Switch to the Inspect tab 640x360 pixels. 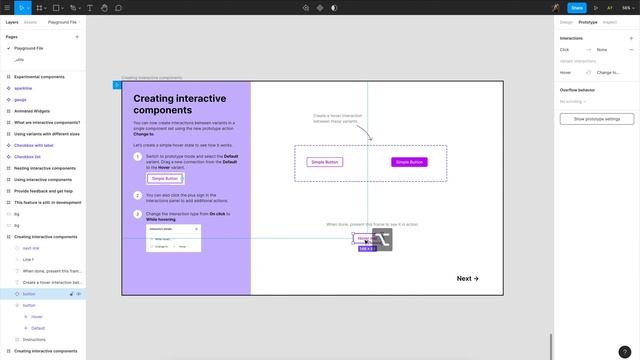tap(610, 22)
